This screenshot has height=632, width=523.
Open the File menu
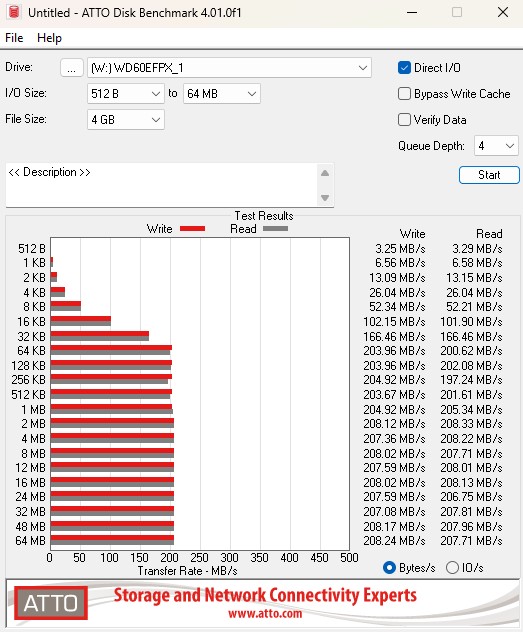coord(14,38)
